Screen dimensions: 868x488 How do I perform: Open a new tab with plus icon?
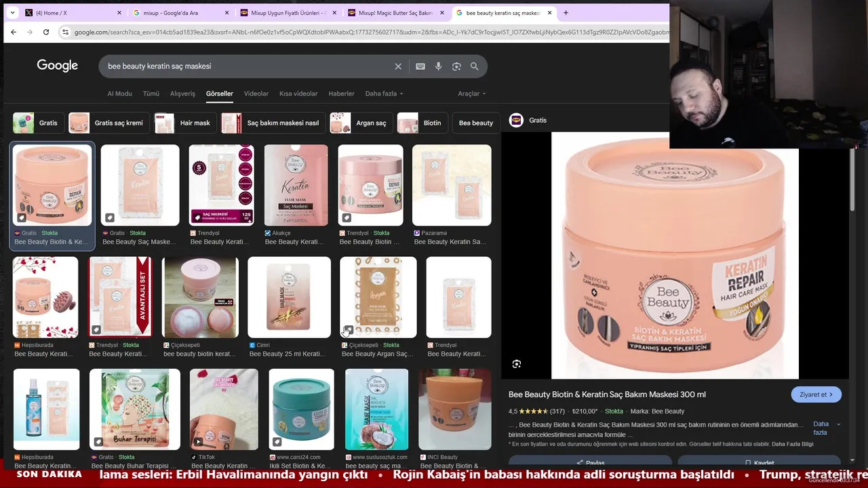[566, 13]
